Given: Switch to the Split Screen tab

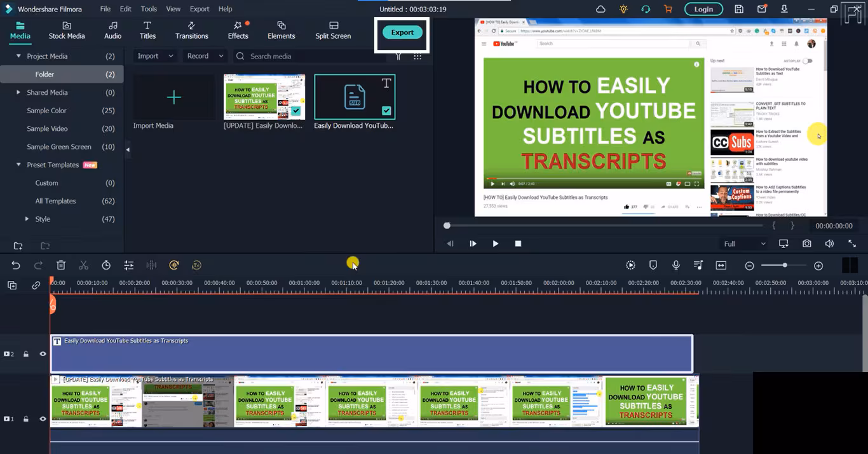Looking at the screenshot, I should pos(333,30).
